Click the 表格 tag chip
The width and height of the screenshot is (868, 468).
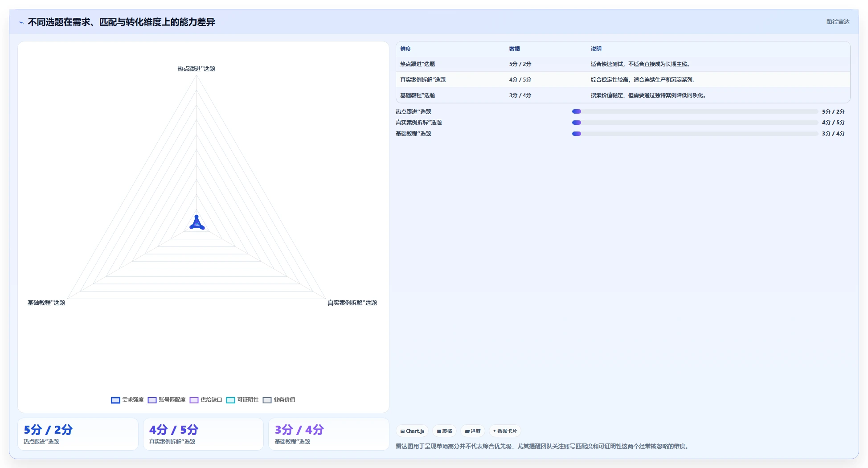tap(444, 431)
